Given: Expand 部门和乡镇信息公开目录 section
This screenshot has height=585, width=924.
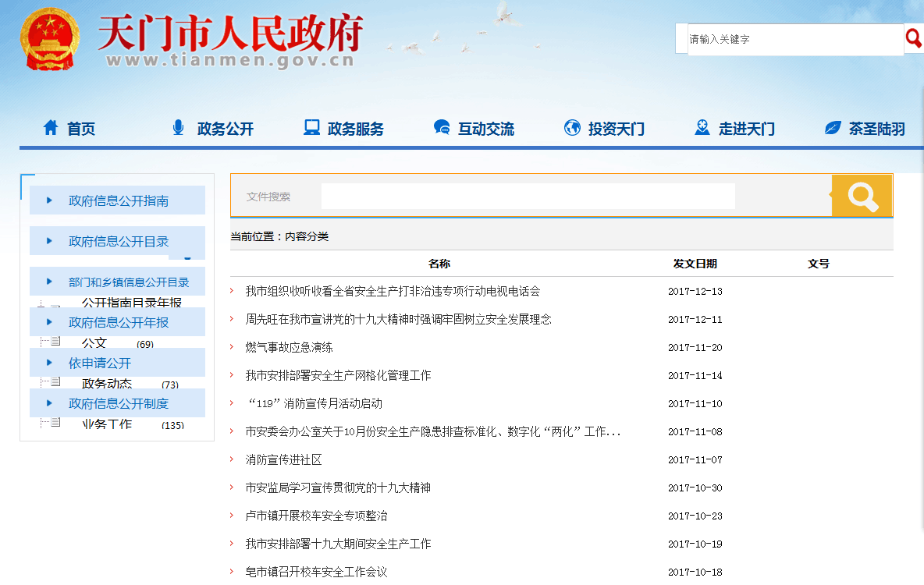Looking at the screenshot, I should tap(128, 282).
